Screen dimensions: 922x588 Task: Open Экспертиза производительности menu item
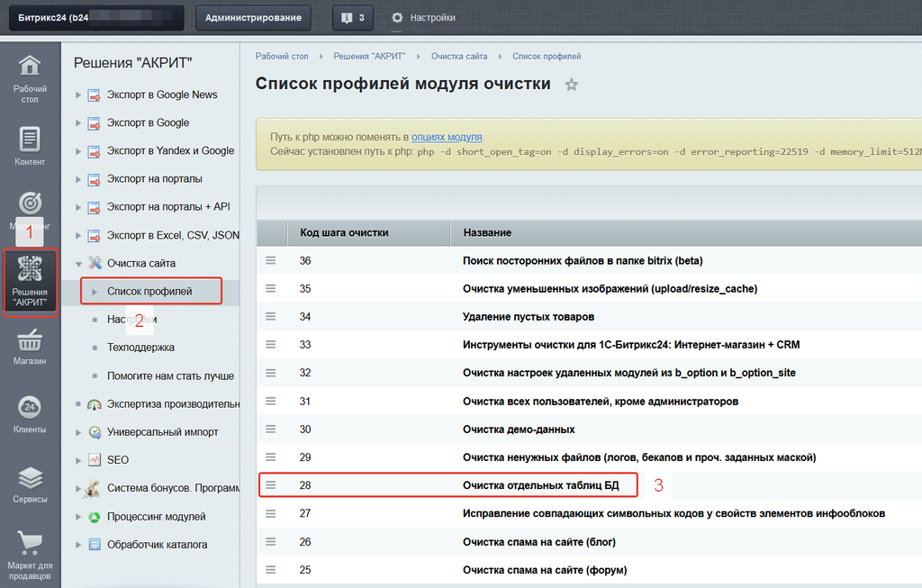[173, 404]
